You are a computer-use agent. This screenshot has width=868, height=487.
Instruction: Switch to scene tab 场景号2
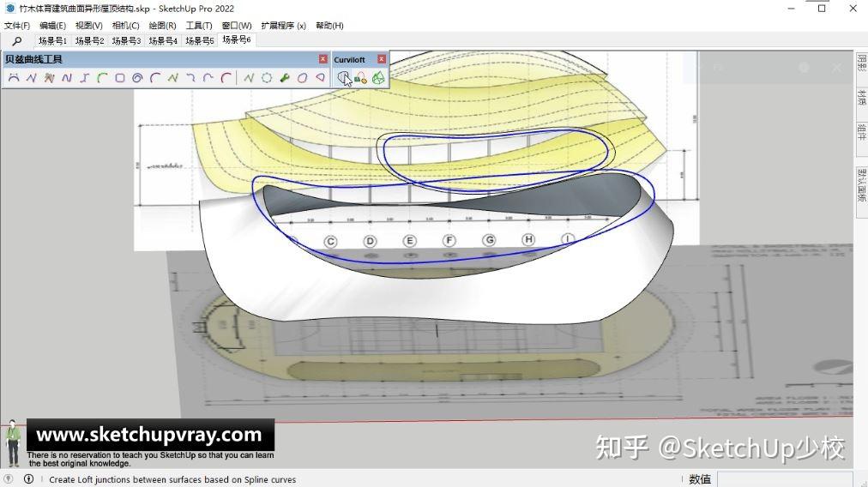click(90, 40)
